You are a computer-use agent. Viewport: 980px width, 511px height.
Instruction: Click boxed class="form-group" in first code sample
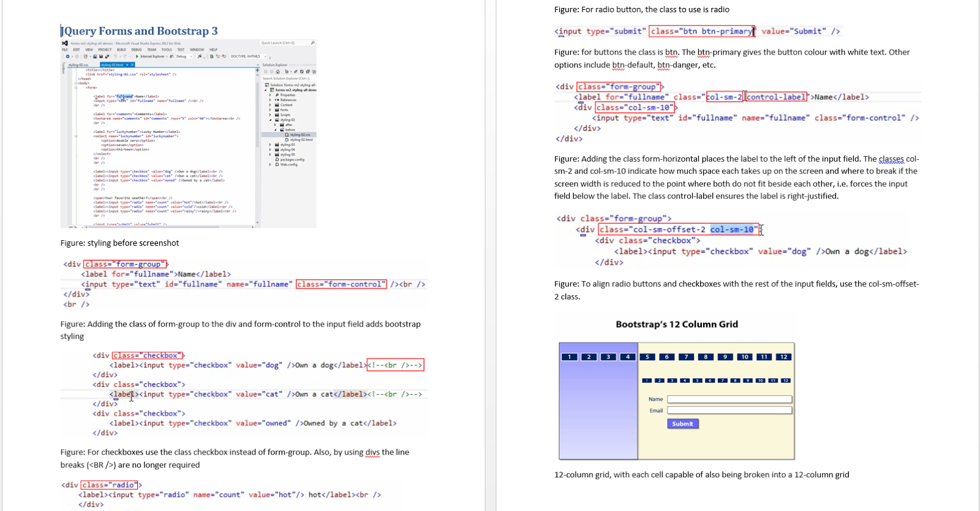(x=124, y=264)
